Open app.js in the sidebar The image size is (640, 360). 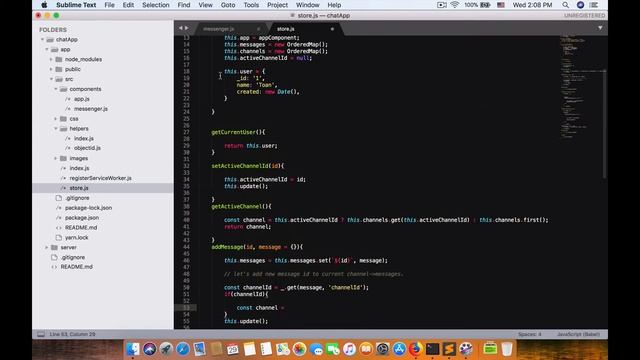pos(82,99)
